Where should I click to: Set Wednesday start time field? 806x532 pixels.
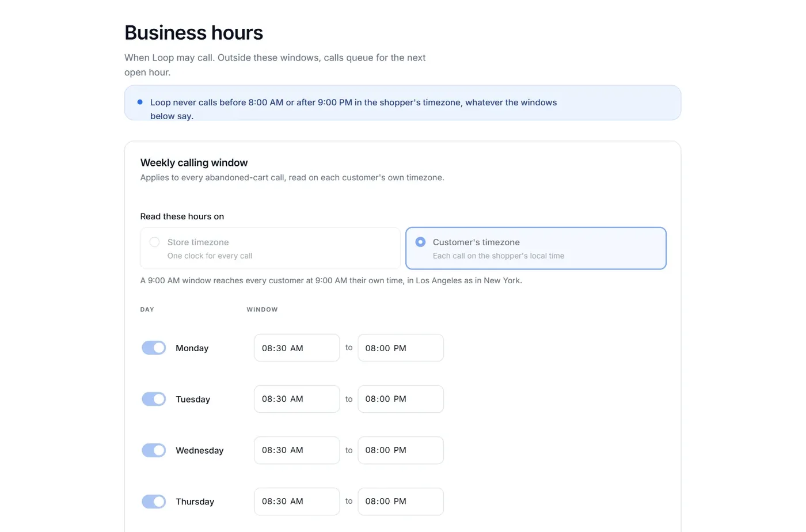pyautogui.click(x=297, y=450)
